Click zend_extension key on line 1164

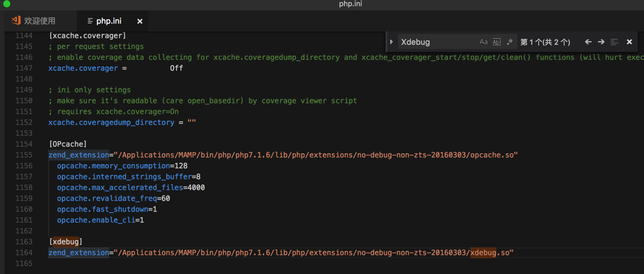coord(78,253)
